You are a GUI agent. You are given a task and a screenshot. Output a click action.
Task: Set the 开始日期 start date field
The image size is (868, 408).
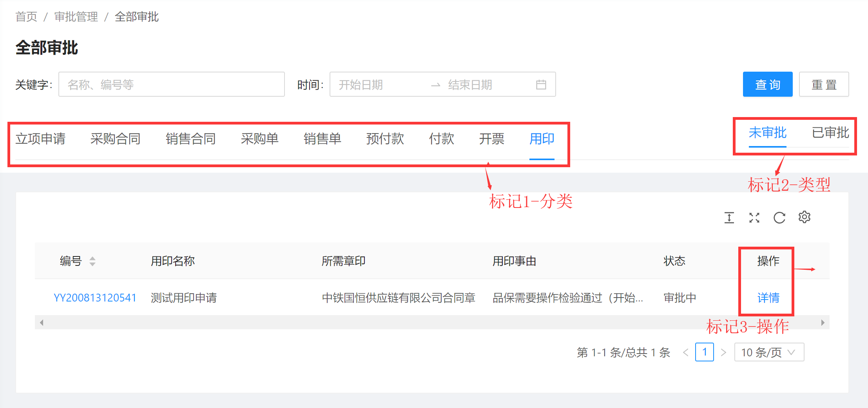[361, 85]
